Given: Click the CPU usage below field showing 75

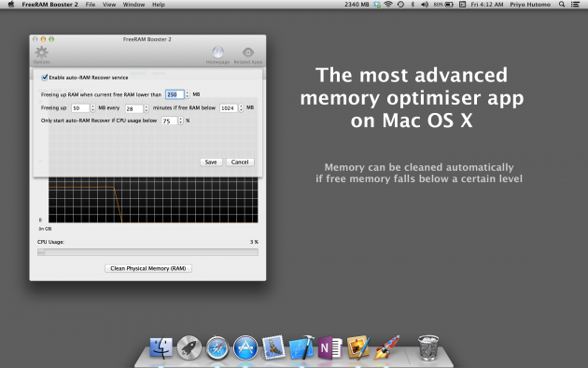Looking at the screenshot, I should coord(170,120).
